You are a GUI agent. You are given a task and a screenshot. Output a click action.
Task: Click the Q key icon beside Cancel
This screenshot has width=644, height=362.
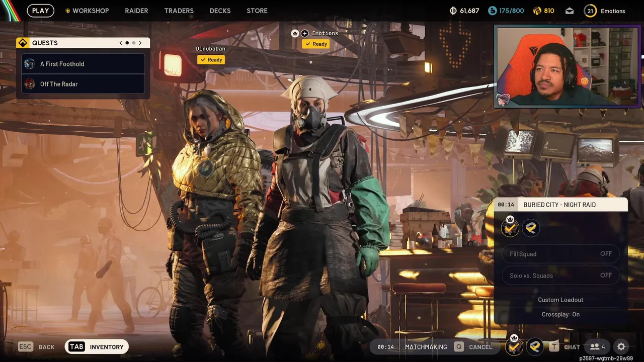point(458,347)
